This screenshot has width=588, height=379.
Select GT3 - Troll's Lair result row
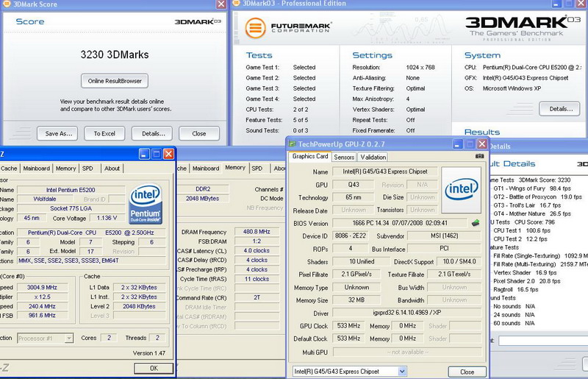point(527,205)
